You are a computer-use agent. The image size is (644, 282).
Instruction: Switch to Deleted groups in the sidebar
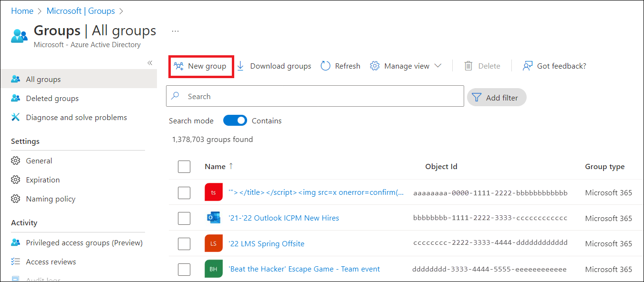pos(52,98)
